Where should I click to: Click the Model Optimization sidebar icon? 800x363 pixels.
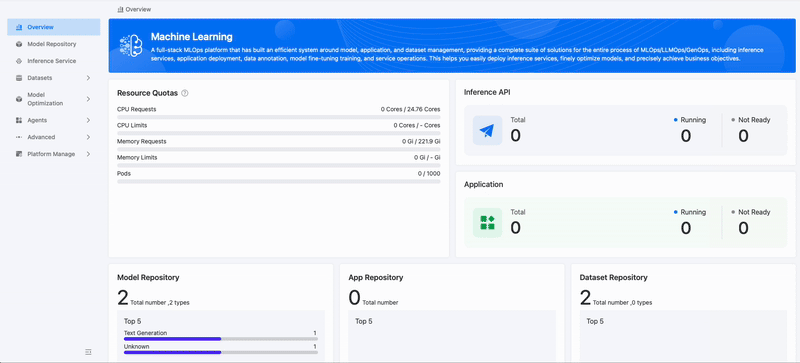tap(19, 99)
